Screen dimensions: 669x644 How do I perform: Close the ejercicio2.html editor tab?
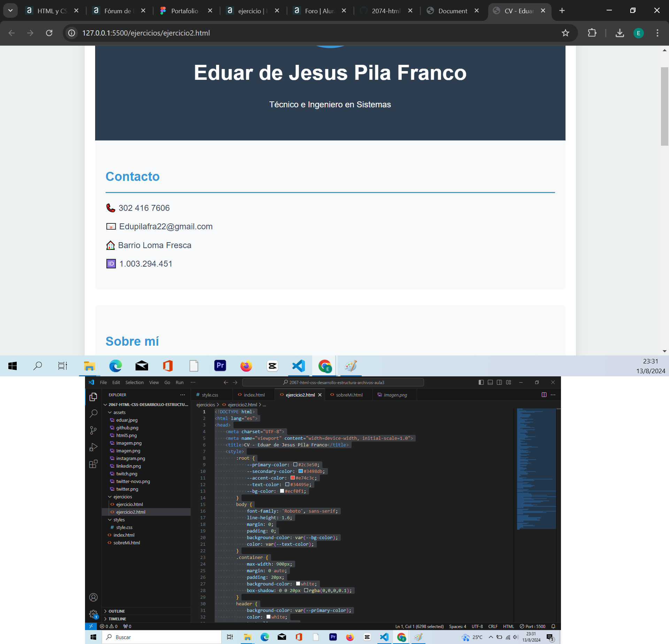click(x=320, y=395)
